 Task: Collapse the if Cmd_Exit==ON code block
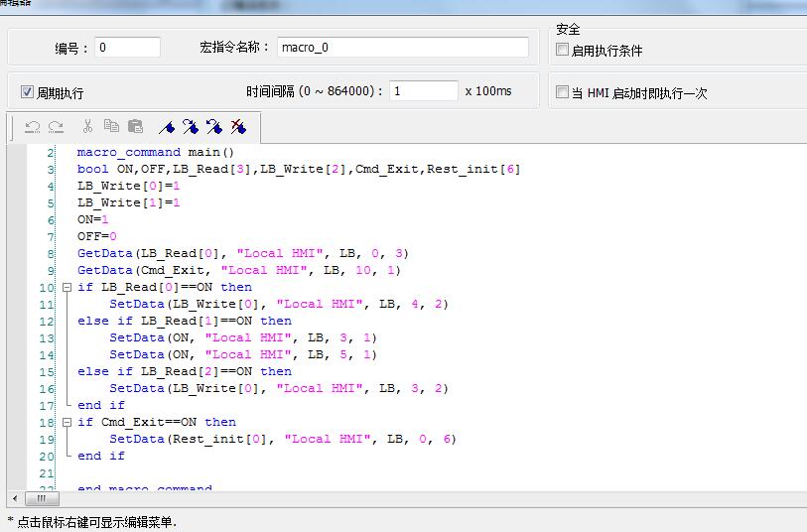pyautogui.click(x=67, y=422)
